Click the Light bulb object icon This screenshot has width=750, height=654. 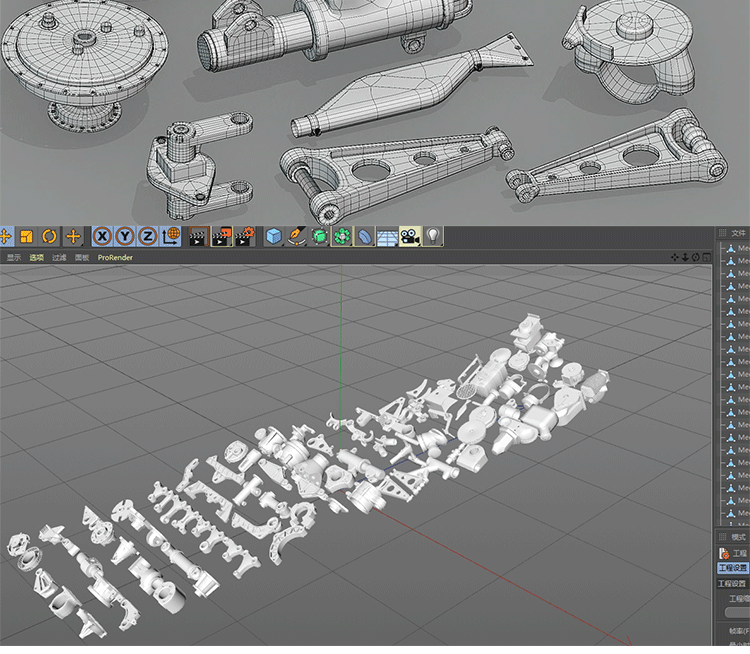pos(432,237)
